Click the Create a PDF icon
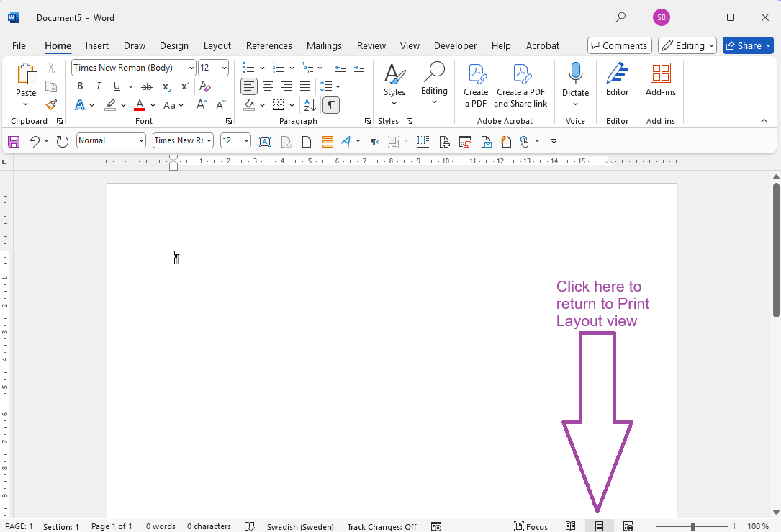 tap(477, 85)
